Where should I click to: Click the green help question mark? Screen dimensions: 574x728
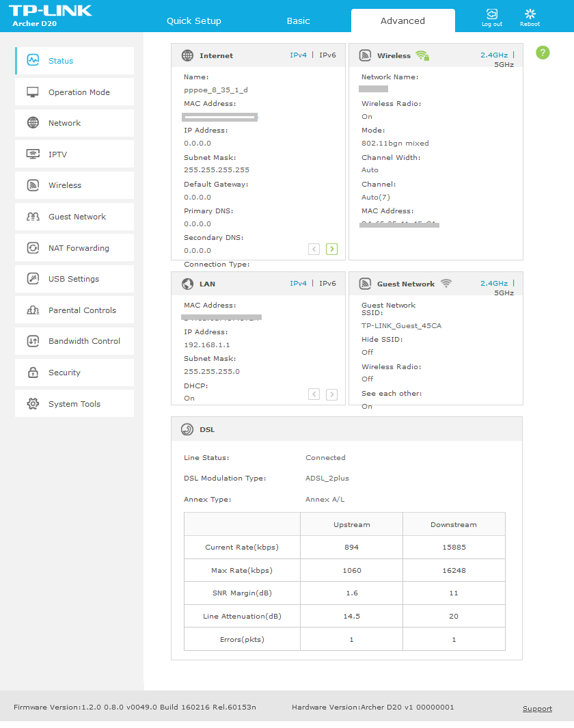tap(543, 53)
